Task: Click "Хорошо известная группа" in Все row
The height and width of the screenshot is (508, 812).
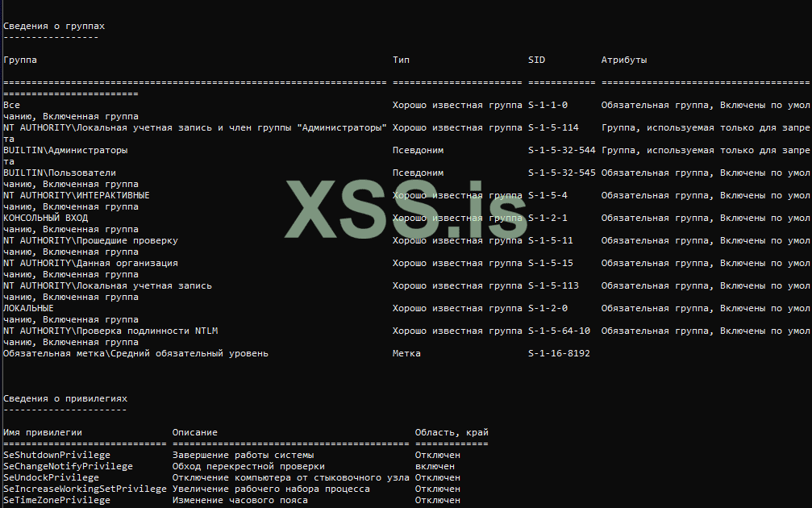Action: point(457,105)
